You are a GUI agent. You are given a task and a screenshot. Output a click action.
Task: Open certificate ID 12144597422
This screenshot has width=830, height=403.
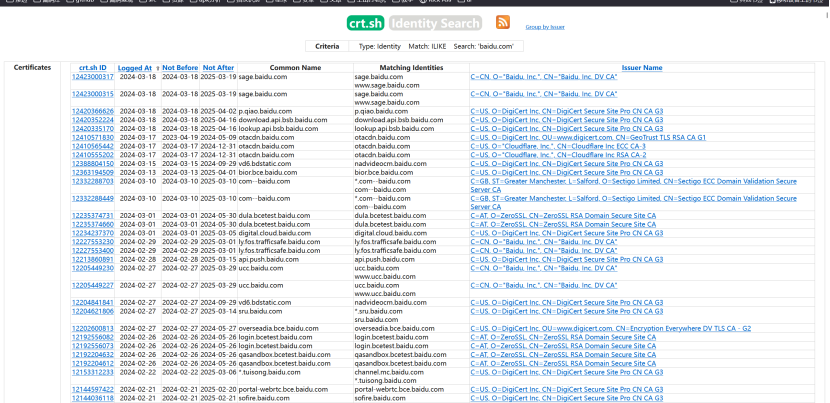tap(93, 390)
